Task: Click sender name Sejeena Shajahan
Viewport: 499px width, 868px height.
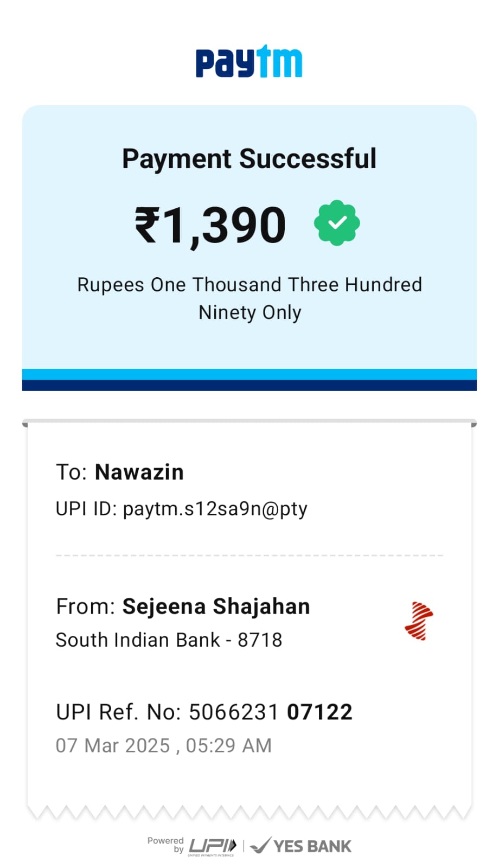Action: (216, 607)
